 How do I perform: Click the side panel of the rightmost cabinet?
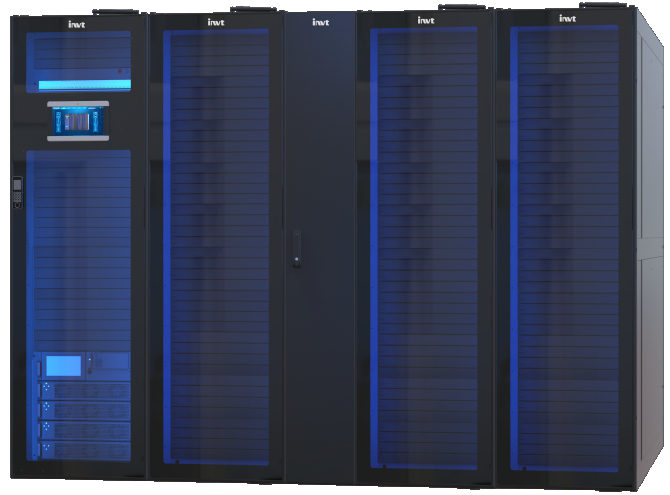click(653, 250)
